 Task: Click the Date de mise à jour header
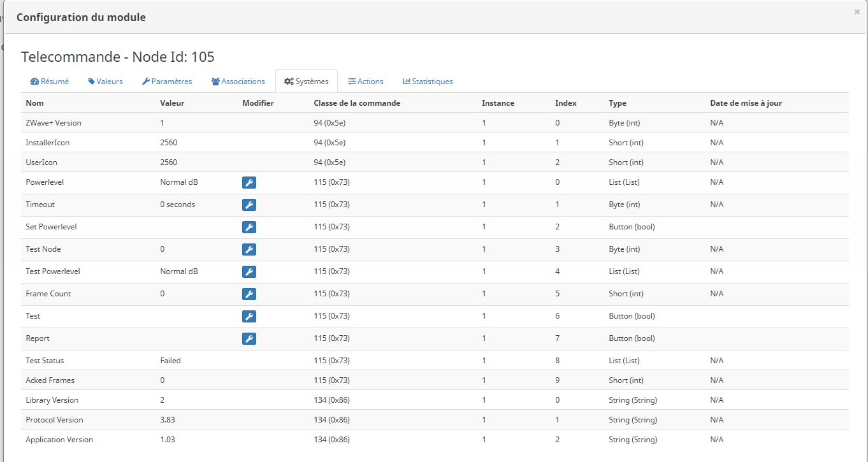746,103
